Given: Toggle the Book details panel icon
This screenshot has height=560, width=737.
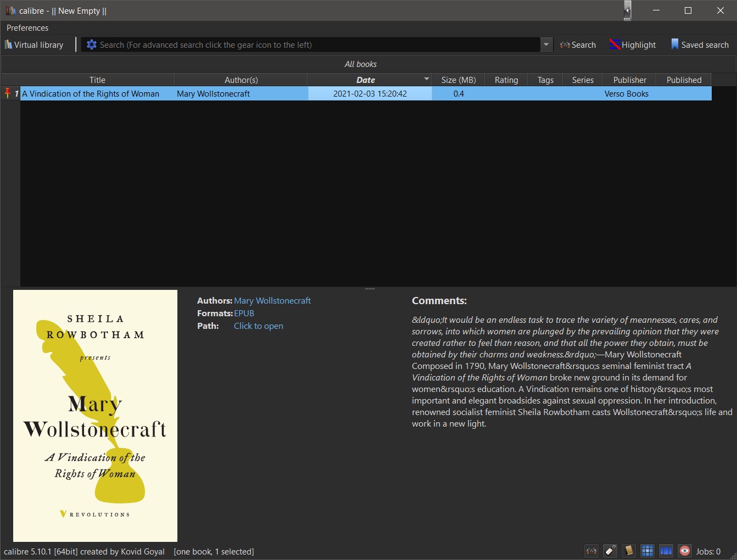Looking at the screenshot, I should click(x=629, y=551).
